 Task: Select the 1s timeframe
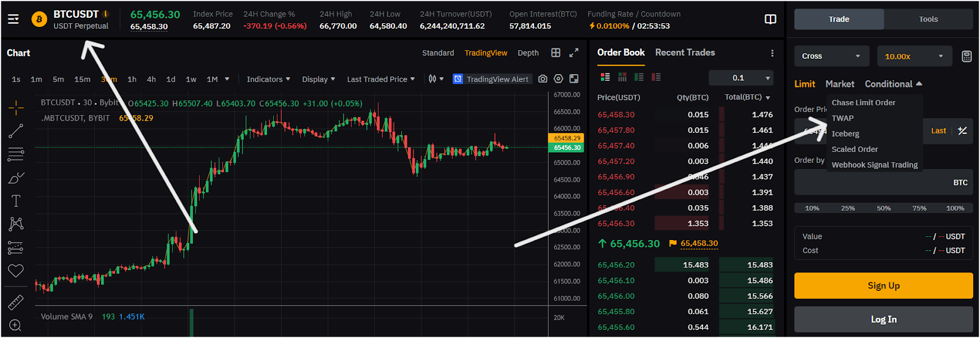pos(16,79)
